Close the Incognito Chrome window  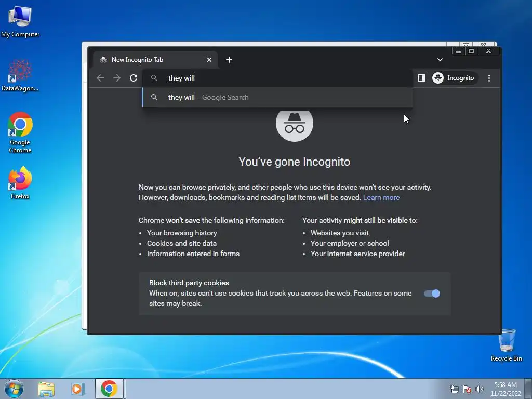pos(488,51)
